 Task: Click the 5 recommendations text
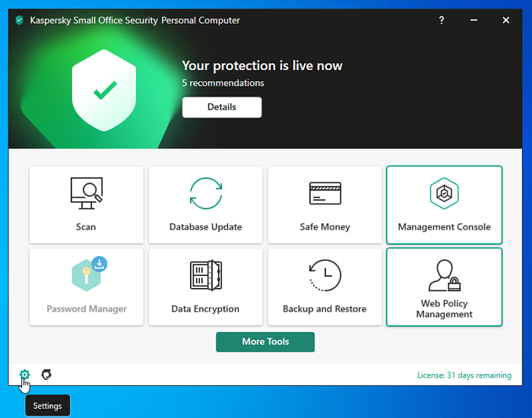coord(223,83)
